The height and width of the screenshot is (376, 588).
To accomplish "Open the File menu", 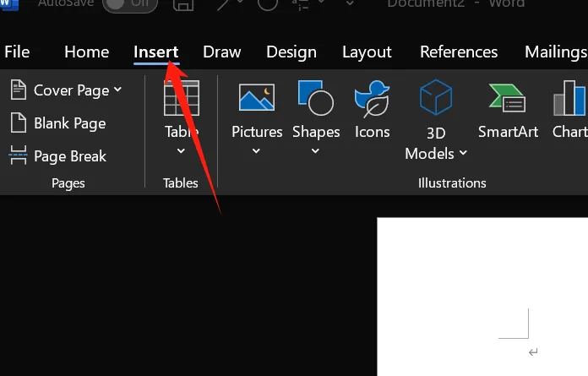I will pyautogui.click(x=17, y=52).
